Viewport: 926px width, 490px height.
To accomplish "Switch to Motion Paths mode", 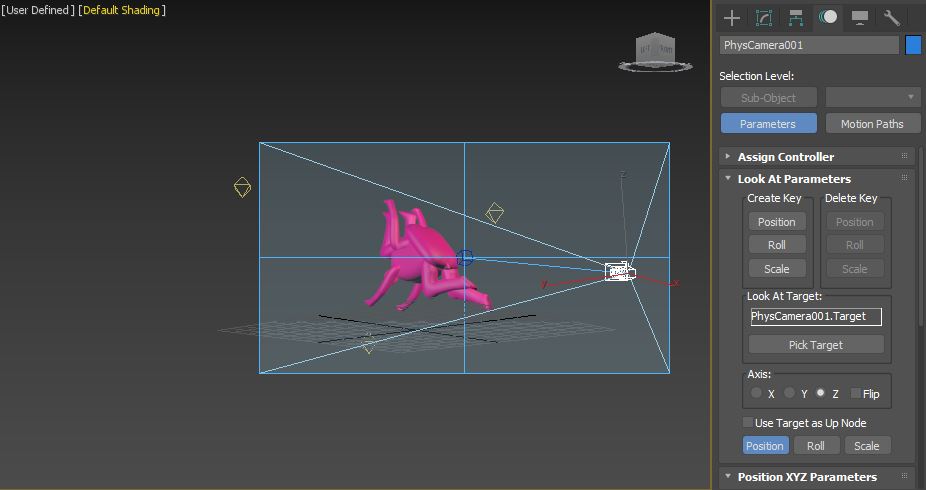I will click(x=871, y=124).
